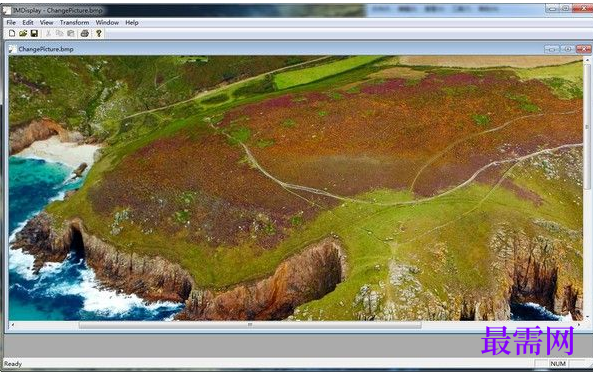
Task: Save the image with the floppy icon
Action: click(x=34, y=34)
